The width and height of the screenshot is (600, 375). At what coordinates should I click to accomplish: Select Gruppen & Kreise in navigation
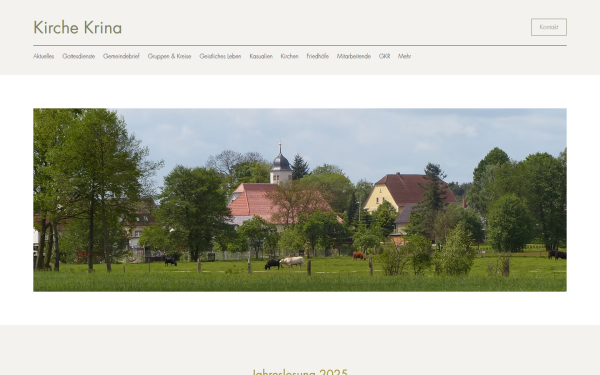point(170,56)
